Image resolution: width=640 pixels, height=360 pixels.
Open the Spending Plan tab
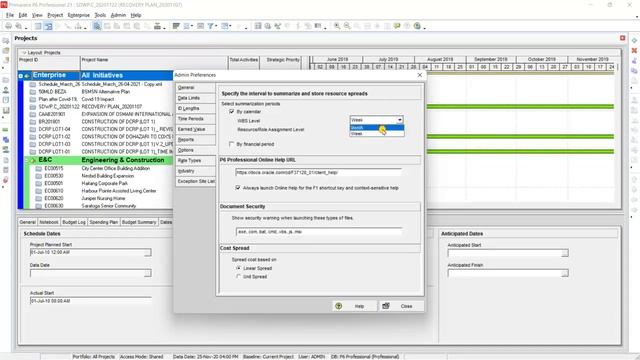pos(104,222)
